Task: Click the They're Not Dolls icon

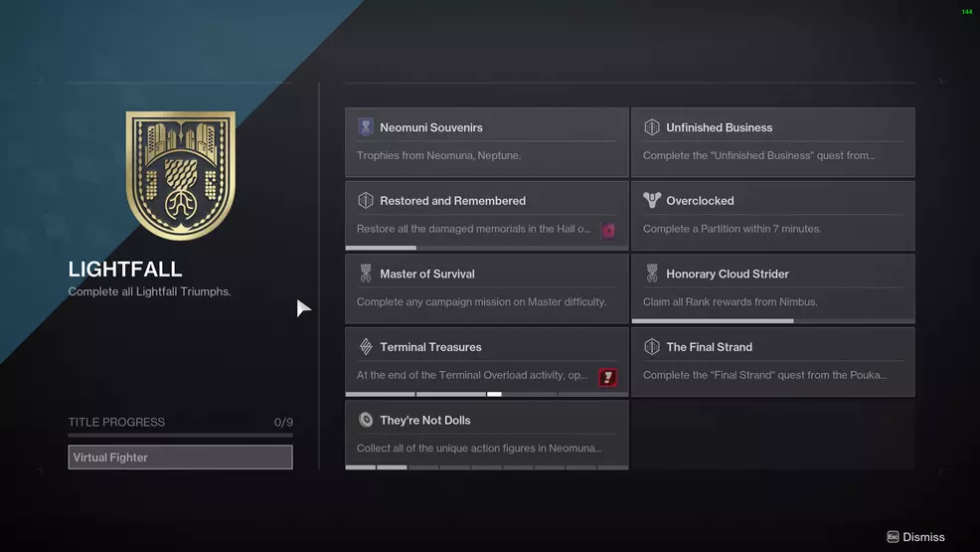Action: coord(366,420)
